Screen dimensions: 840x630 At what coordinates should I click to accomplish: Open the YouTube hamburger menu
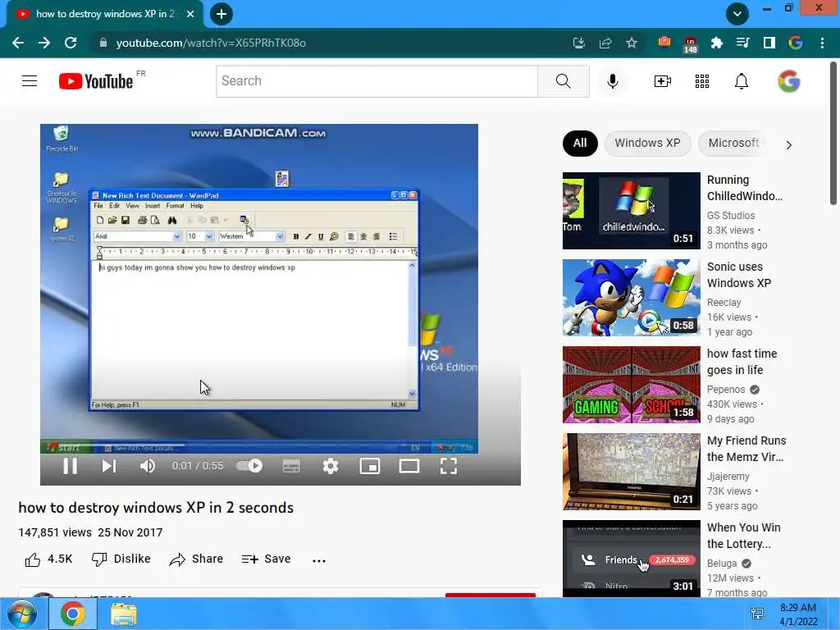tap(30, 81)
